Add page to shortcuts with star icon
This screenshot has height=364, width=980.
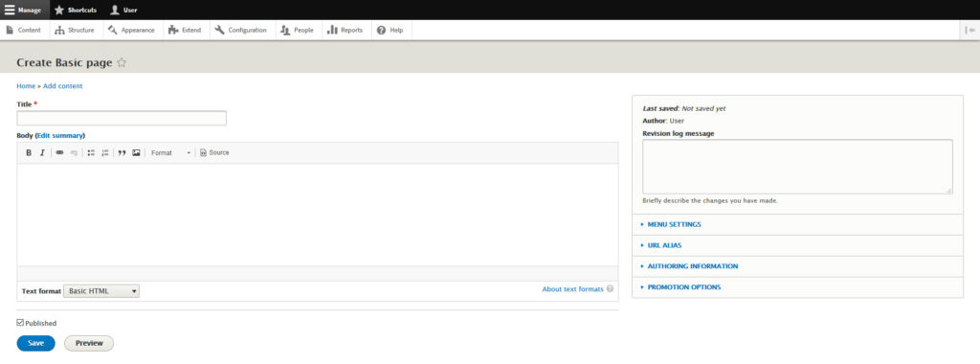(x=122, y=62)
